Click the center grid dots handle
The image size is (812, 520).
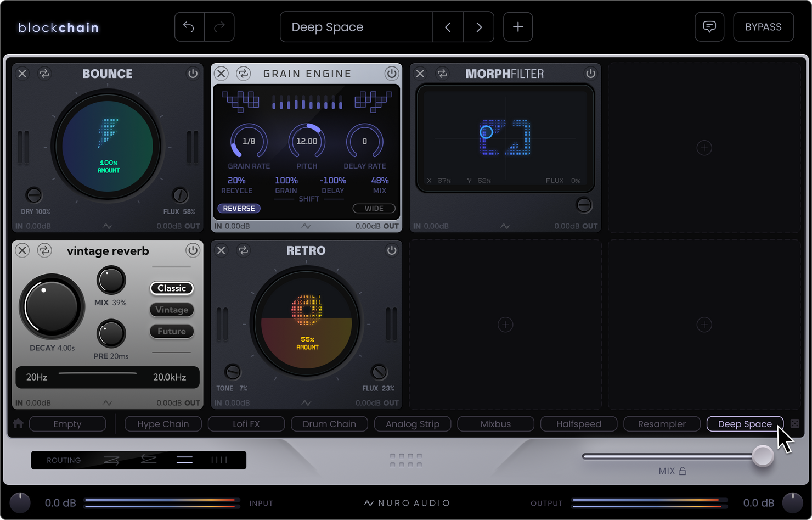406,460
